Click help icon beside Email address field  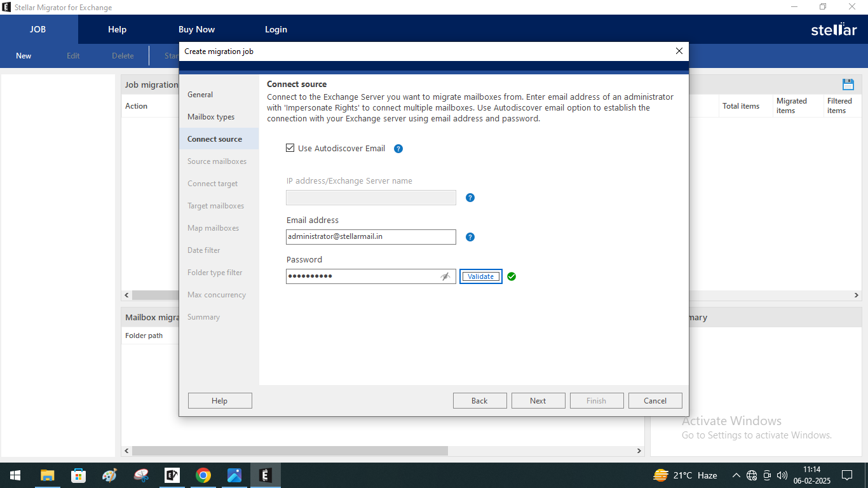470,237
